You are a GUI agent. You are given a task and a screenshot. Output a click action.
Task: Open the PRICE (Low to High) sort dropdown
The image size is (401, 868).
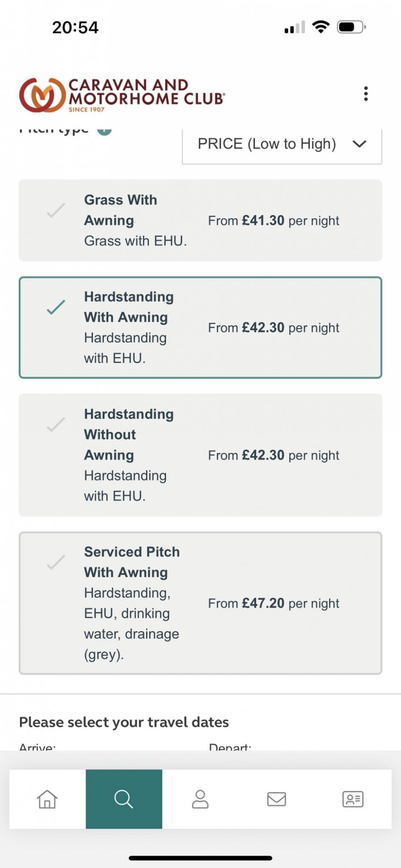(x=267, y=144)
